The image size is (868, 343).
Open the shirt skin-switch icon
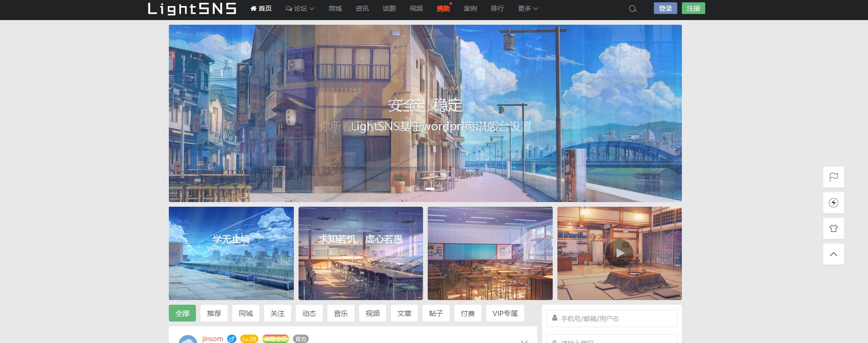coord(833,229)
